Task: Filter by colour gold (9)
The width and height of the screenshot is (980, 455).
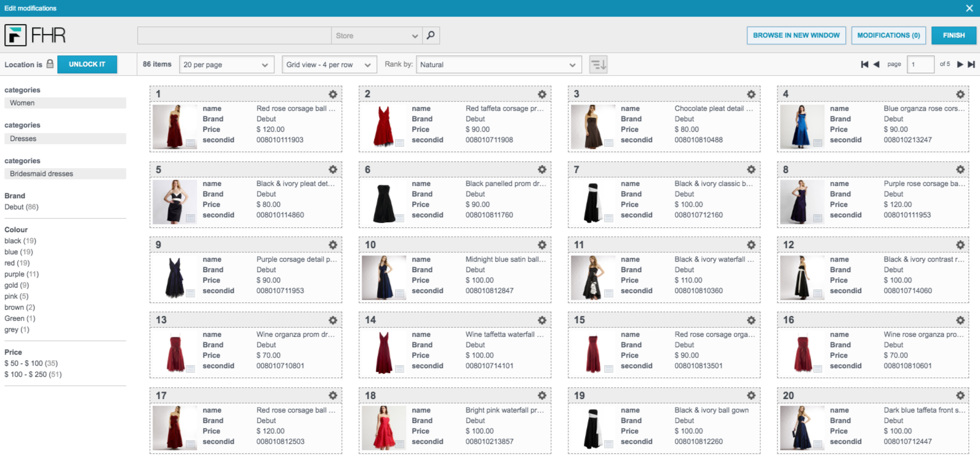Action: click(x=17, y=285)
